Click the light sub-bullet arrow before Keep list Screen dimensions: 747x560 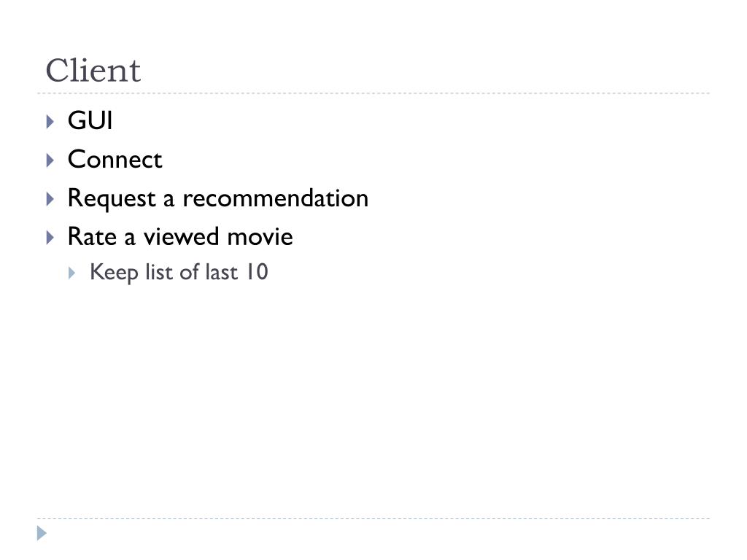72,273
